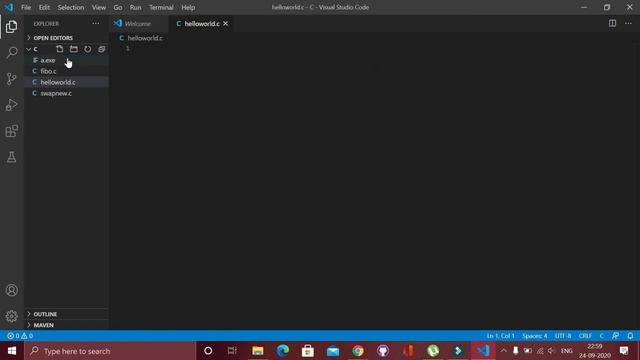Open Microsoft Edge from taskbar

coord(282,351)
